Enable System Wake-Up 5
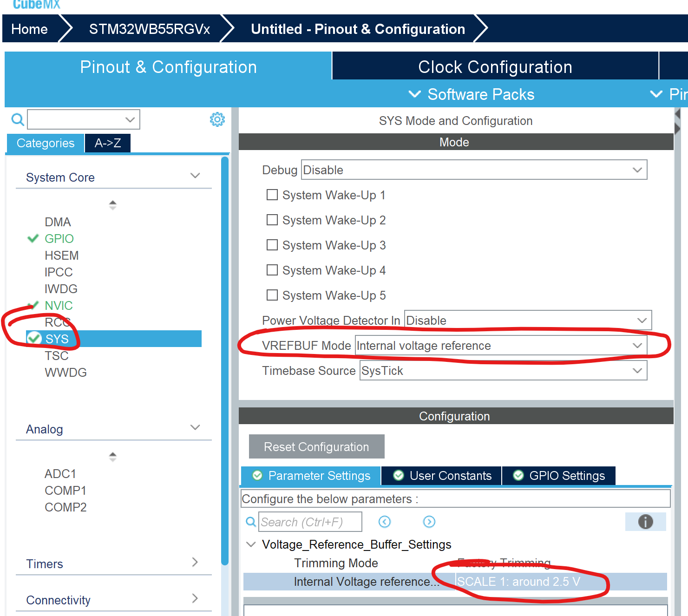This screenshot has width=688, height=616. coord(272,295)
